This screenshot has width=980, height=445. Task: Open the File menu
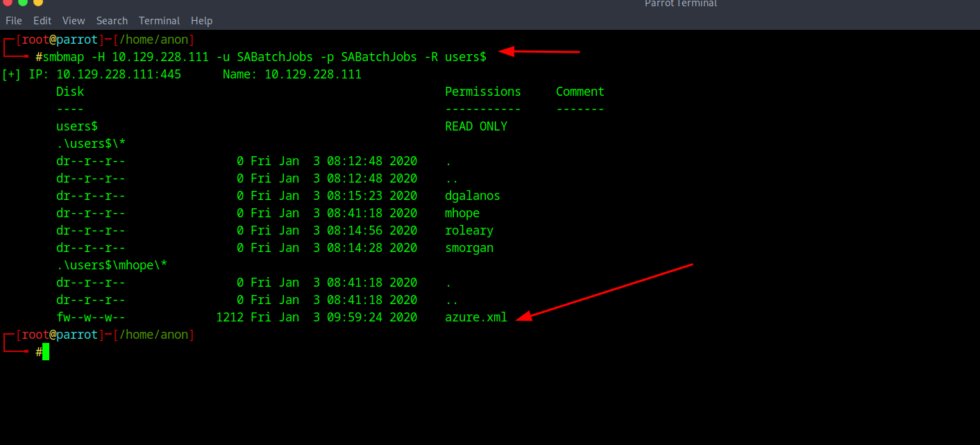click(x=14, y=21)
